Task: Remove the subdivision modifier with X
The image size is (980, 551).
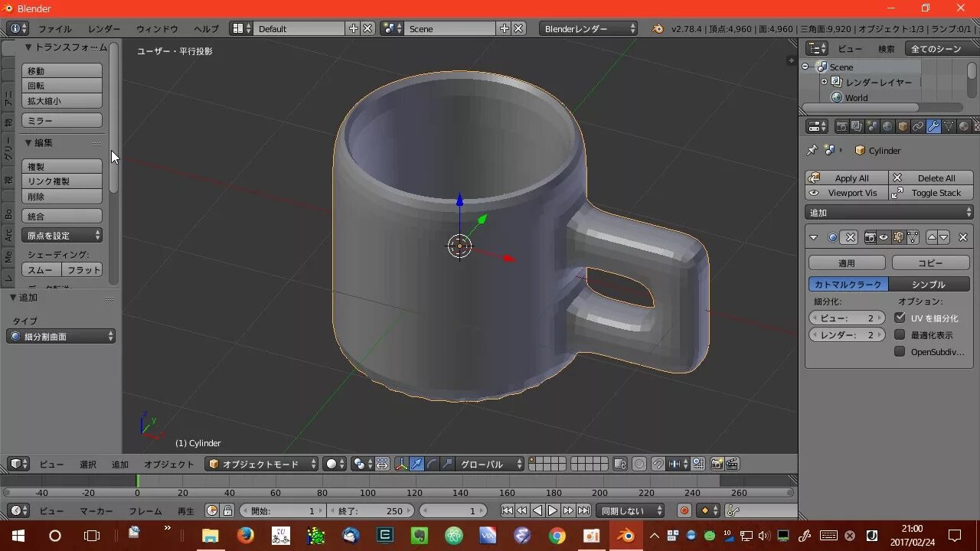Action: tap(963, 237)
